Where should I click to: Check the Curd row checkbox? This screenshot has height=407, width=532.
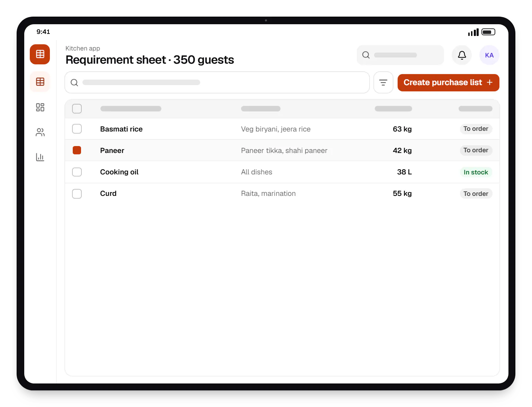click(77, 193)
